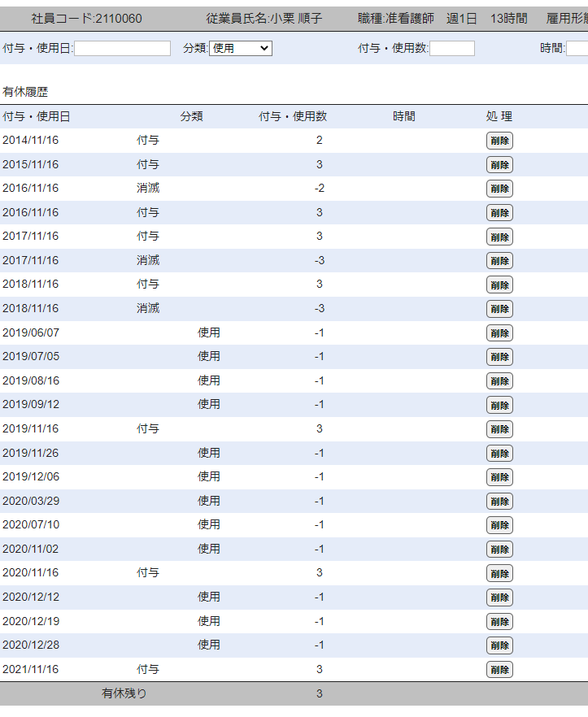The width and height of the screenshot is (588, 717).
Task: Remove the 2020/11/16 付与 entry
Action: point(499,573)
